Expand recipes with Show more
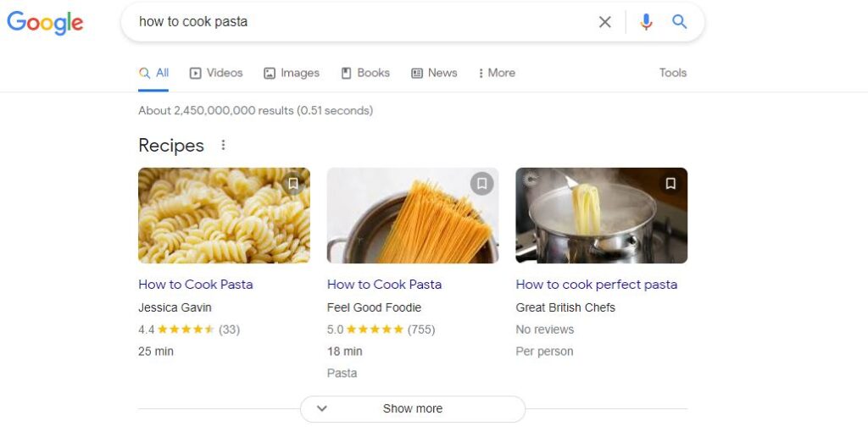The image size is (868, 432). pos(412,408)
